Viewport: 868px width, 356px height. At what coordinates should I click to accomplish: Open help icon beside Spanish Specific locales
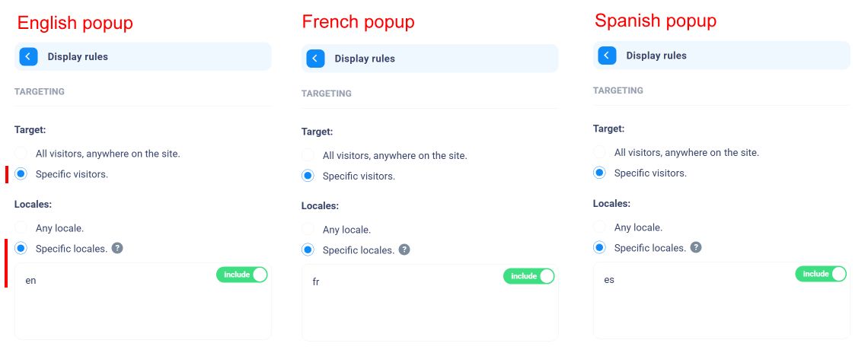click(696, 248)
